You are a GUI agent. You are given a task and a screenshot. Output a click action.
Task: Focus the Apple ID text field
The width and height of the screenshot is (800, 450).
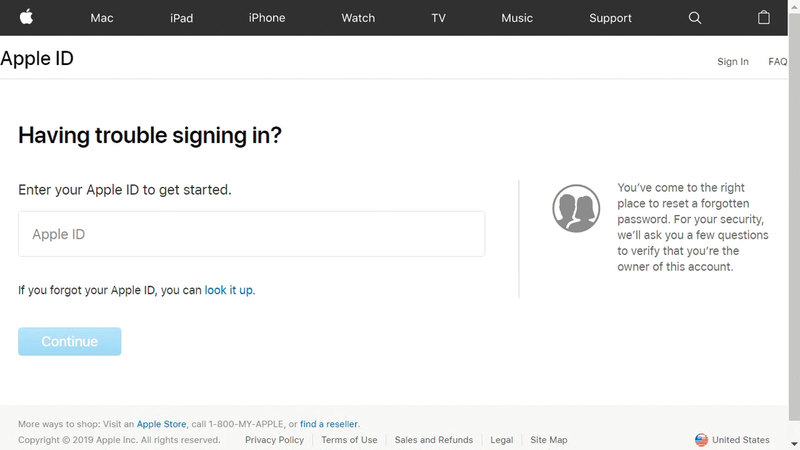point(251,234)
